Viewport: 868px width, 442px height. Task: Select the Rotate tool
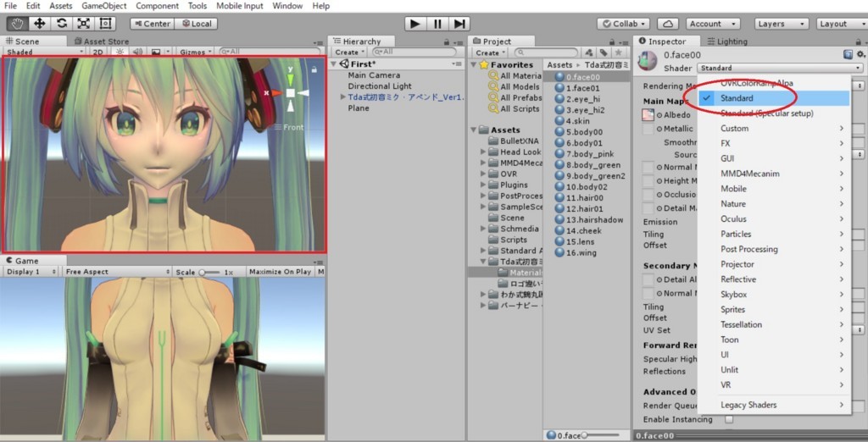pyautogui.click(x=61, y=24)
